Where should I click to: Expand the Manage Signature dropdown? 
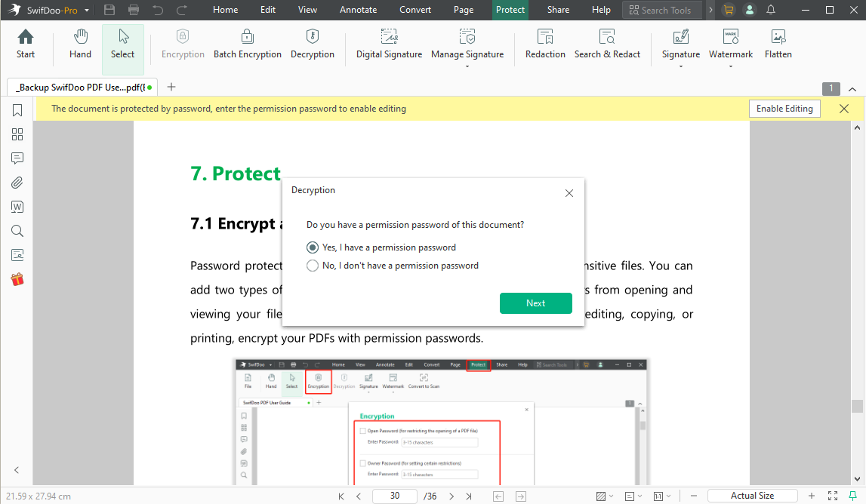coord(467,66)
